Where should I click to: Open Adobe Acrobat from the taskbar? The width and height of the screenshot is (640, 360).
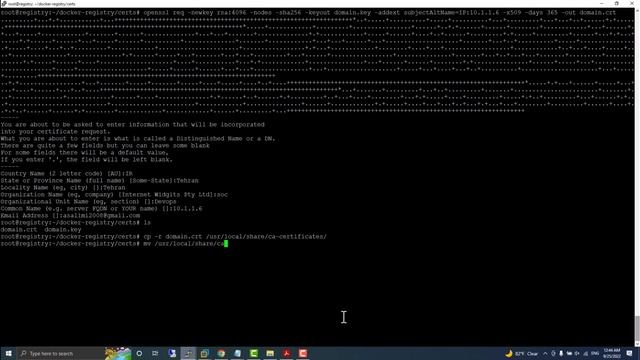[287, 353]
